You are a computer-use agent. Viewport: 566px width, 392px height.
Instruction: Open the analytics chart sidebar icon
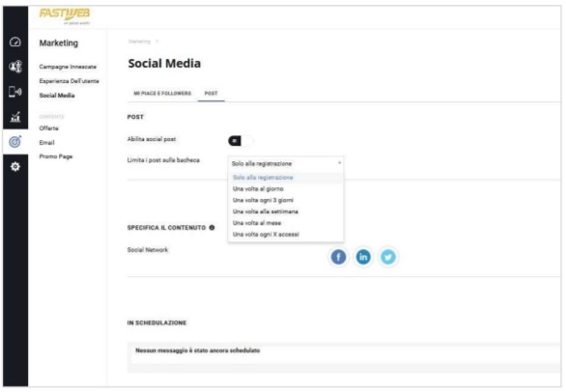(x=15, y=117)
